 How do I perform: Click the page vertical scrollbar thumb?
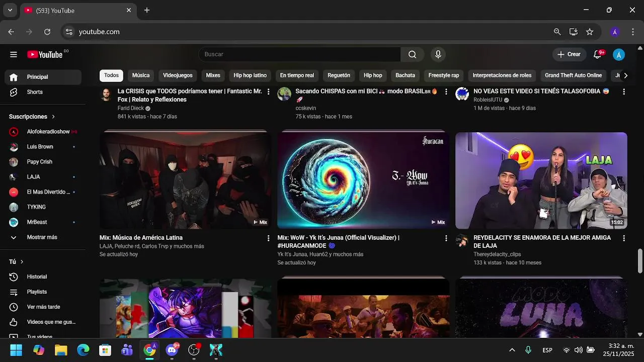click(640, 260)
